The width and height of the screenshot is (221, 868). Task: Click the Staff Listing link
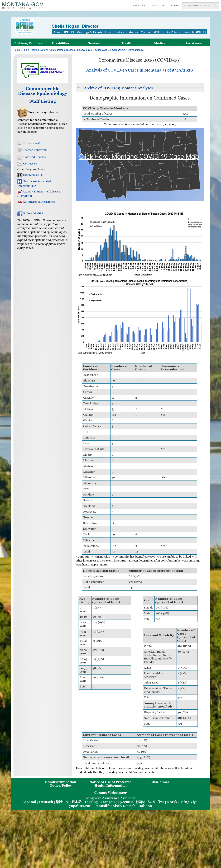click(42, 101)
